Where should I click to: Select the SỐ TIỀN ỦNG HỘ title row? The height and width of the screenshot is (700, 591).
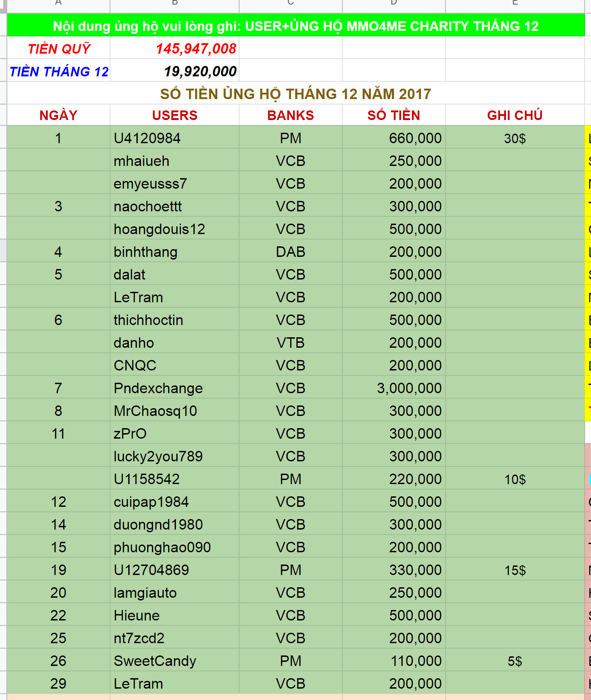[295, 94]
